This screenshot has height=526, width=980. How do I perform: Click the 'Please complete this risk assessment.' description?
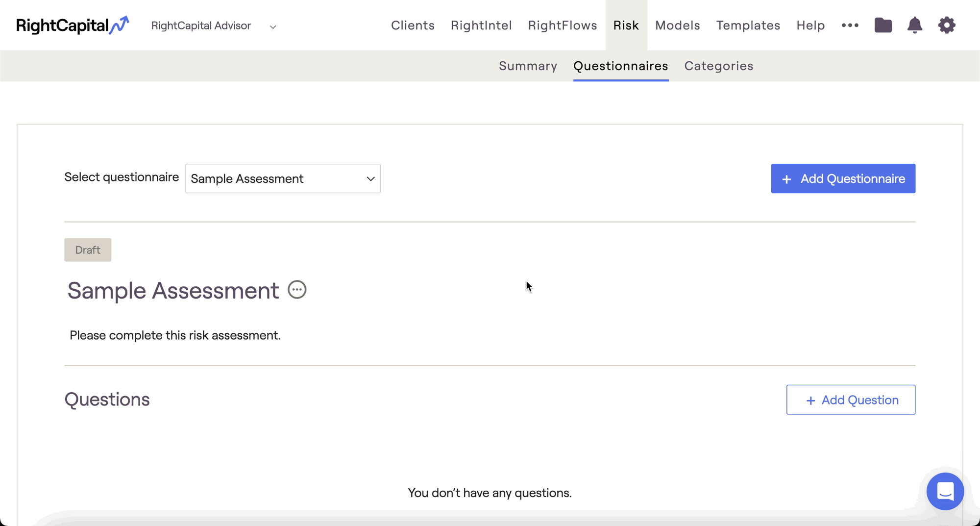[175, 335]
